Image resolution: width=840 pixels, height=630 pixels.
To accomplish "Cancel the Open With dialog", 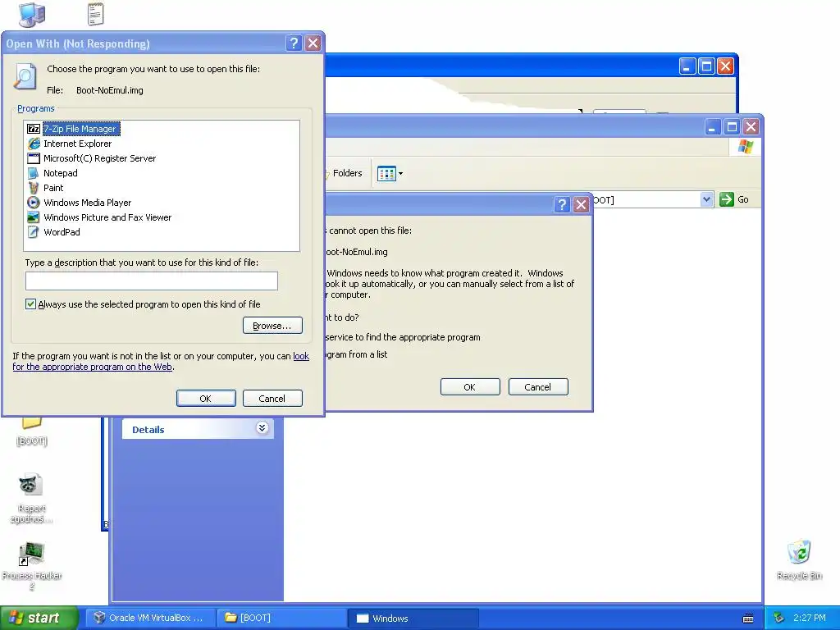I will 272,398.
